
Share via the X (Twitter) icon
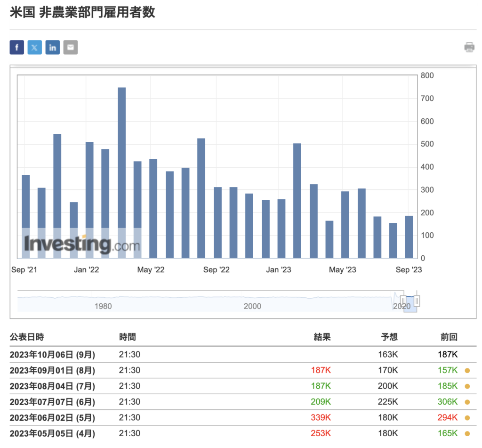coord(35,48)
